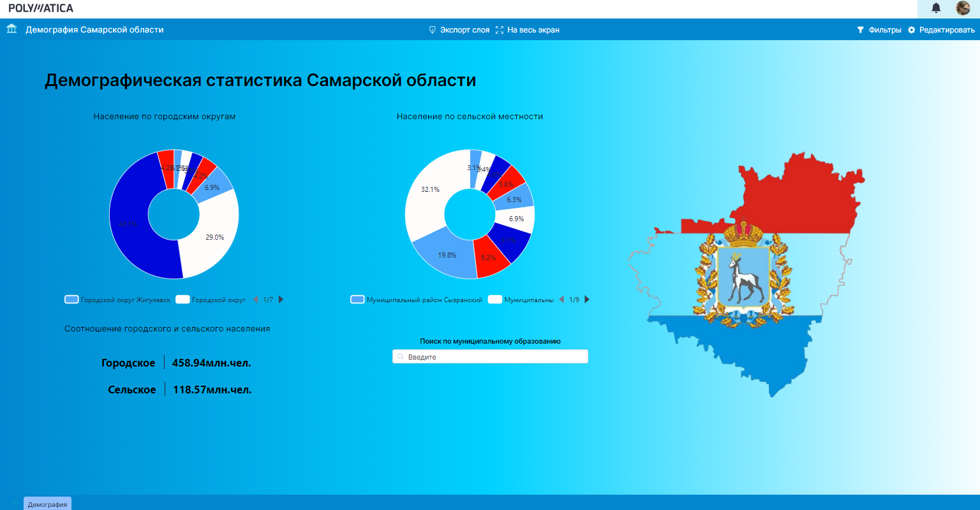980x510 pixels.
Task: Open the layers list icon near Демография tab
Action: [x=14, y=504]
